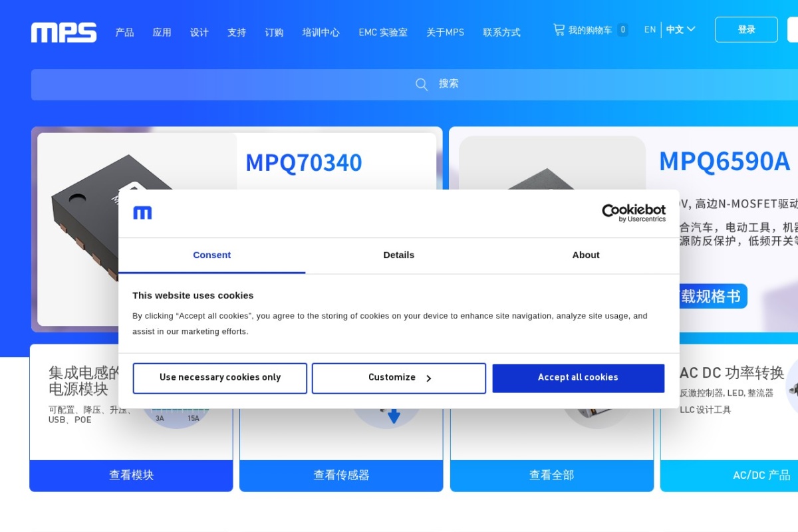798x532 pixels.
Task: Click the AC DC 功率转换 heading
Action: click(x=732, y=373)
